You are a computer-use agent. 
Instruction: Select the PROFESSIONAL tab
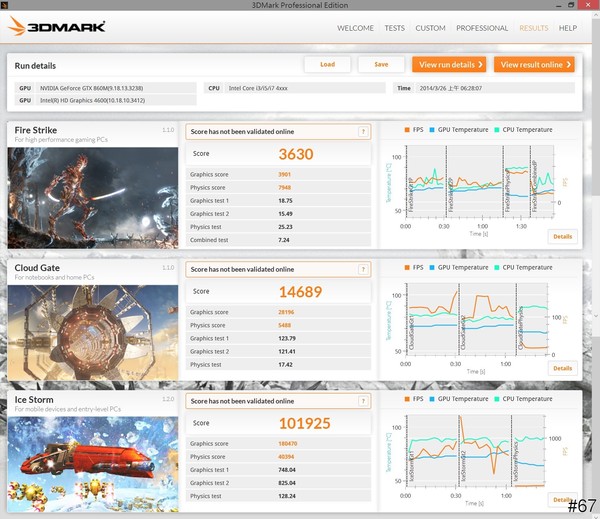(482, 28)
